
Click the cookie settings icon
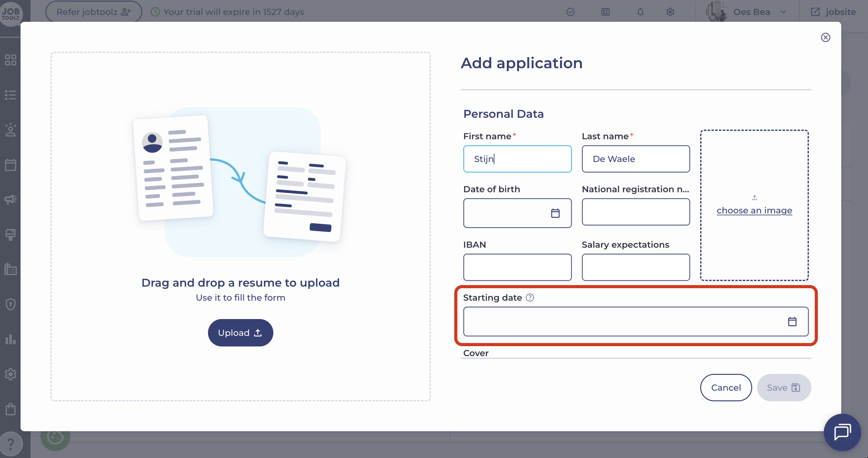tap(55, 437)
